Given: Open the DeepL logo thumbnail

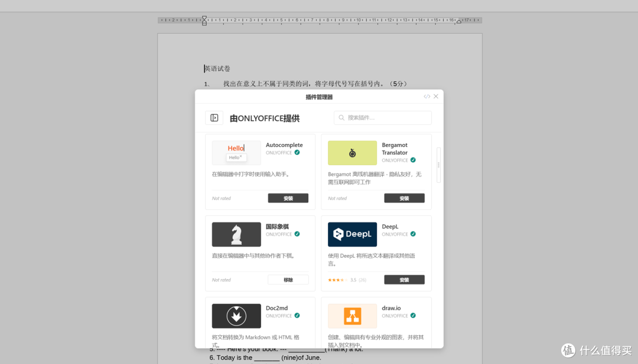Looking at the screenshot, I should pyautogui.click(x=352, y=234).
